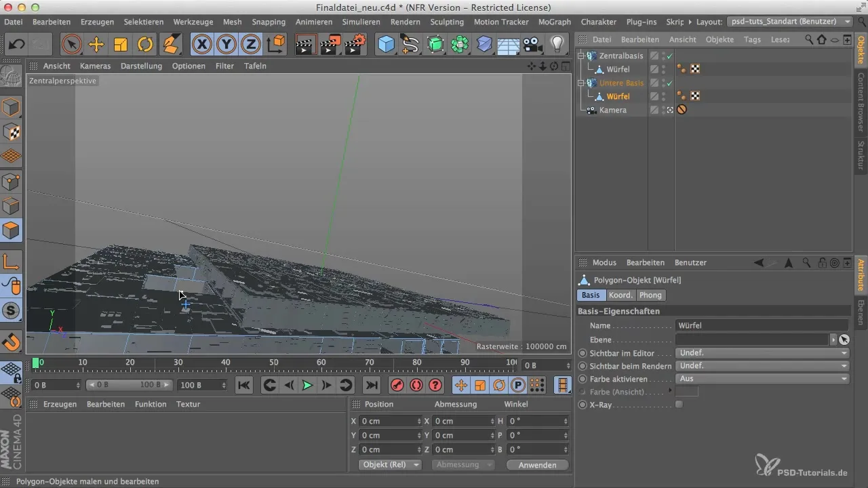This screenshot has width=868, height=488.
Task: Enable the X-Ray checkbox
Action: tap(679, 405)
